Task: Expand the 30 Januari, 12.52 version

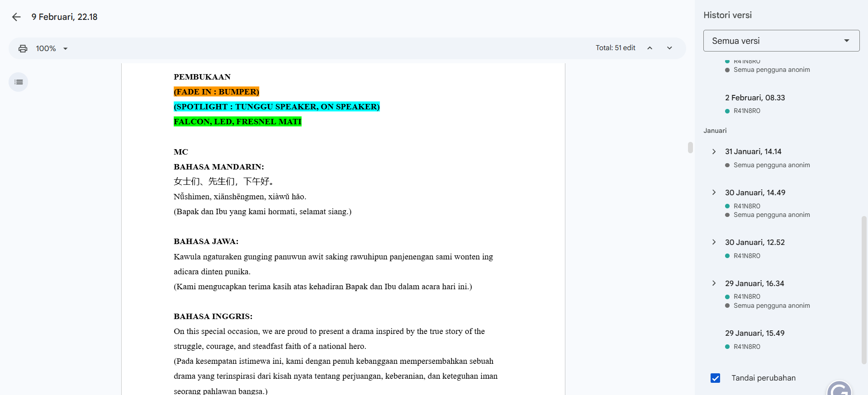Action: [x=714, y=242]
